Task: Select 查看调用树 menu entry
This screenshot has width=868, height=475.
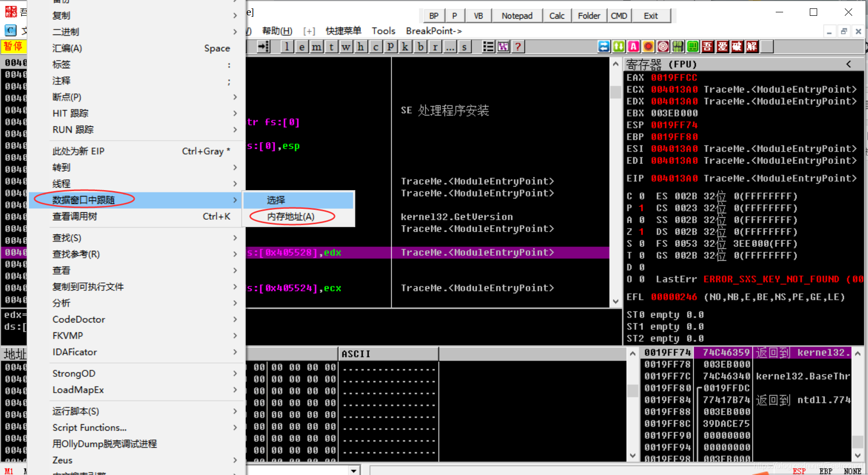Action: click(137, 216)
